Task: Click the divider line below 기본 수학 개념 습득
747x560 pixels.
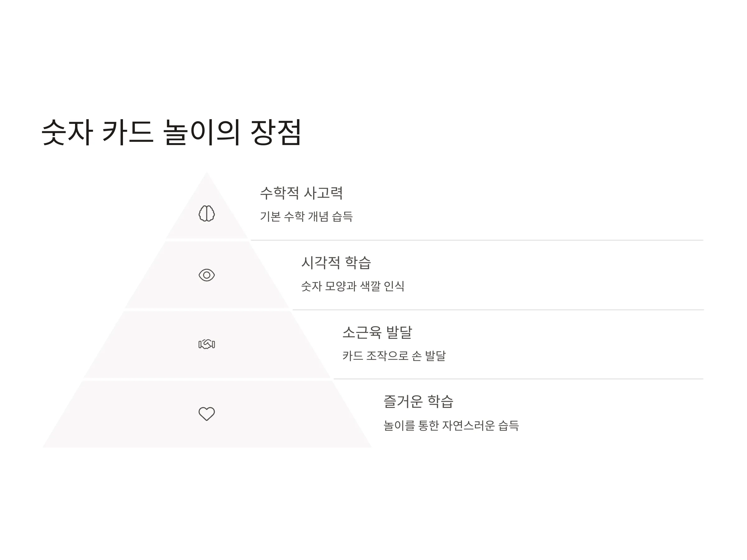Action: tap(477, 240)
